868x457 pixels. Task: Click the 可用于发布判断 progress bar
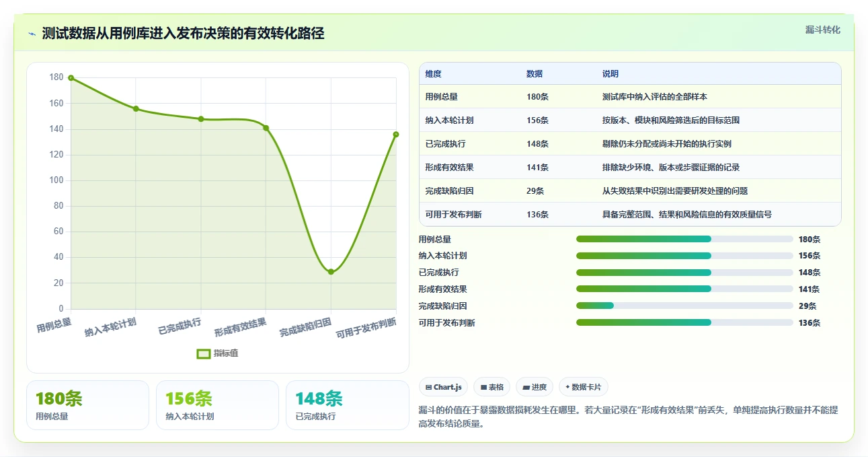(684, 322)
